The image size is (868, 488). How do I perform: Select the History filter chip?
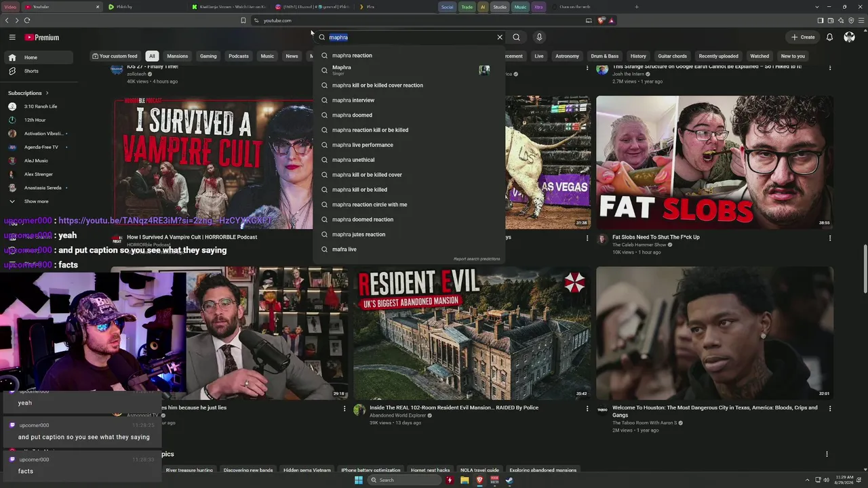coord(638,56)
